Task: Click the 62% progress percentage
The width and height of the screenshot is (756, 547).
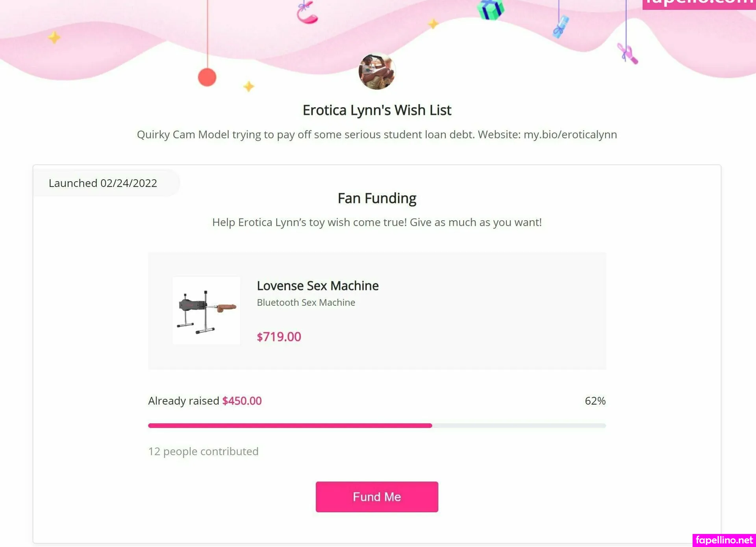Action: click(x=595, y=401)
